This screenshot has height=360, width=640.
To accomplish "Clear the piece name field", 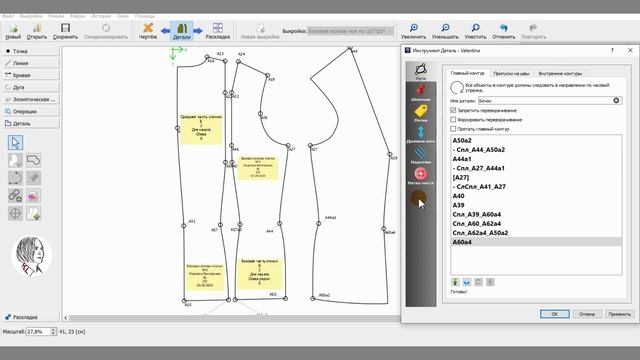I will click(x=616, y=100).
